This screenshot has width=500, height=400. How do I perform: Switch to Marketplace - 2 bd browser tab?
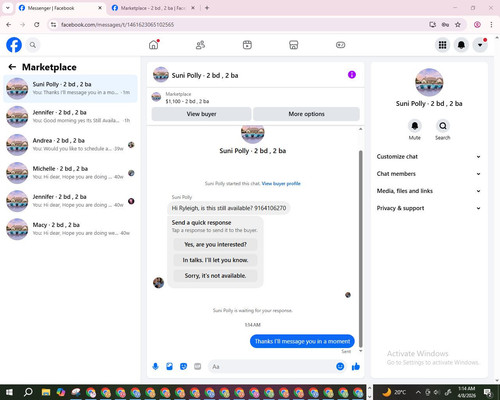coord(153,8)
